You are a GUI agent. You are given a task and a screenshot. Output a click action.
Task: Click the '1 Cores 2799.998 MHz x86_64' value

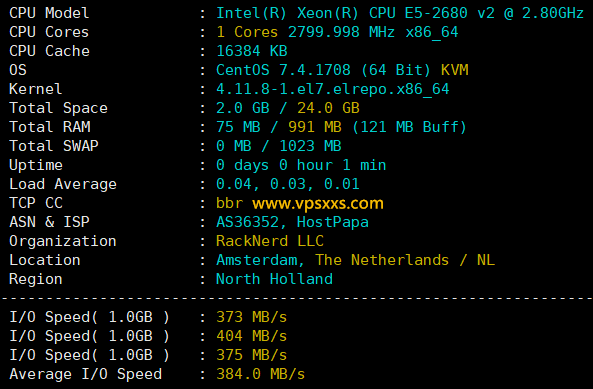[x=337, y=33]
